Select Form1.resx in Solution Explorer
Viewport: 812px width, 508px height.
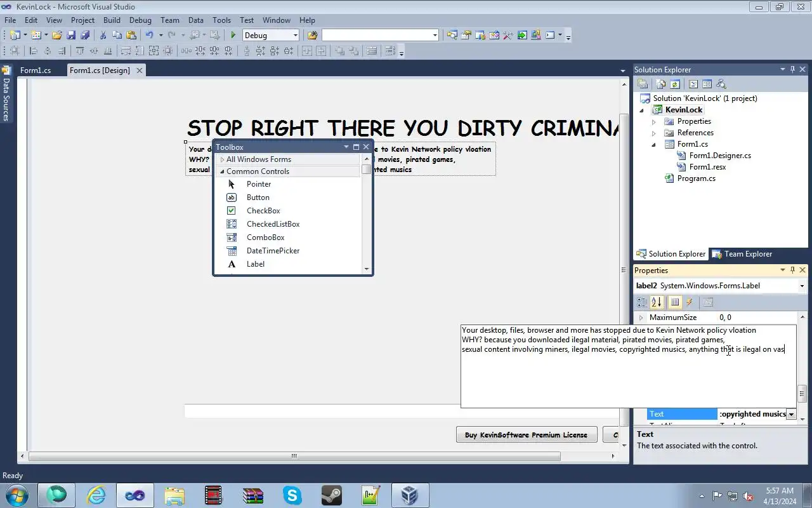pos(707,167)
